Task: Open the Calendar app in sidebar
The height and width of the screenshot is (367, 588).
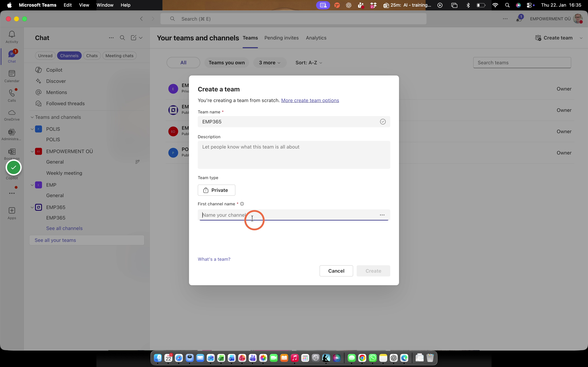Action: click(x=12, y=76)
